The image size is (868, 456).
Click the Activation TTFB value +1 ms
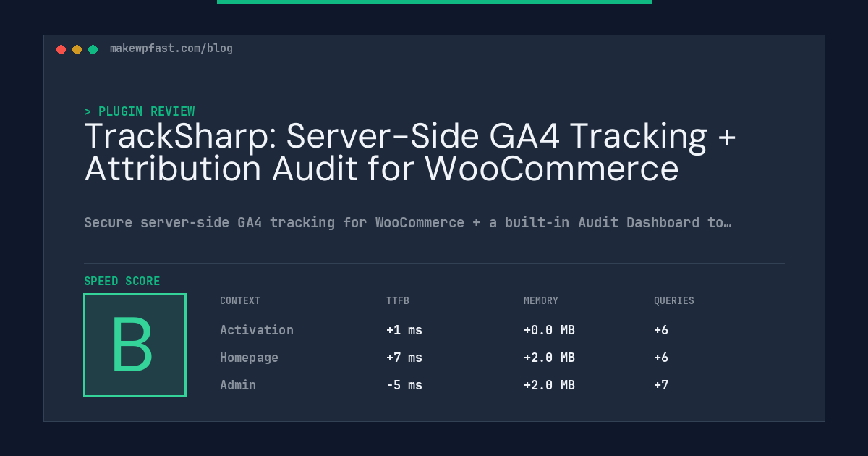tap(404, 330)
